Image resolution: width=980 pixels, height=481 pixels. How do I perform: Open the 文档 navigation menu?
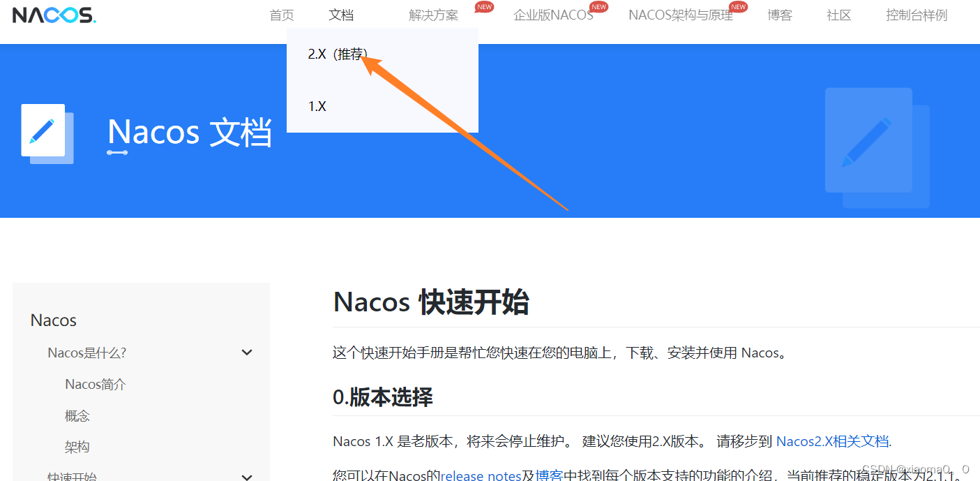[341, 15]
